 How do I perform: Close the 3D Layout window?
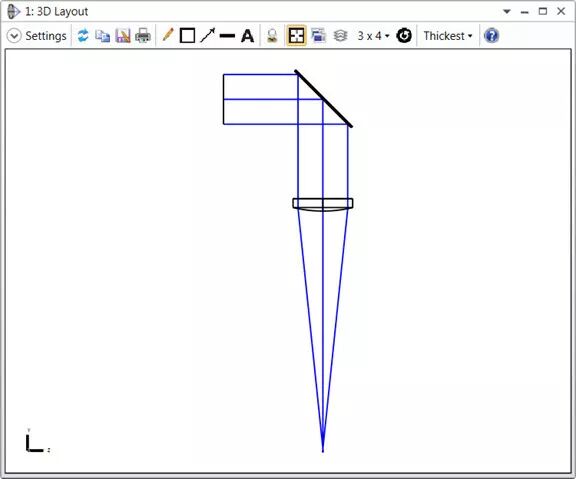pos(561,11)
